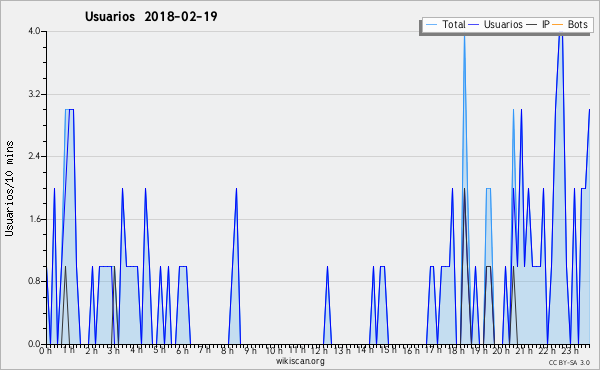Viewport: 600px width, 370px height.
Task: Click the '15 h' x-axis label
Action: (x=388, y=350)
